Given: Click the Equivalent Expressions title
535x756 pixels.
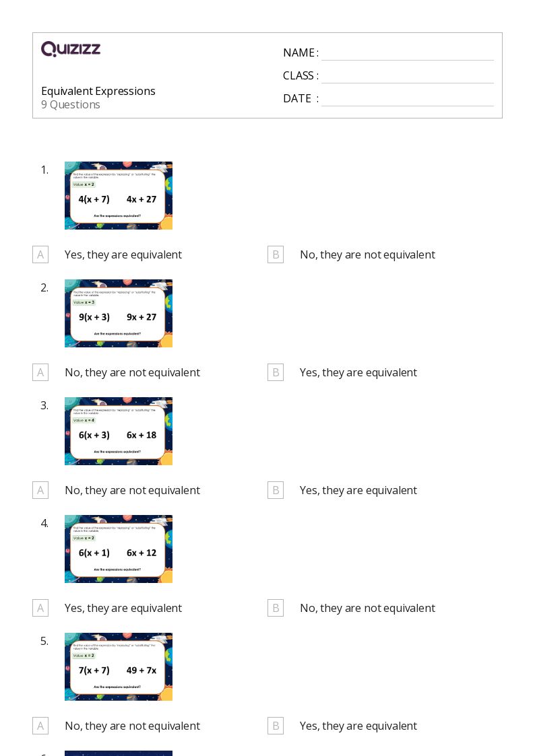Looking at the screenshot, I should pos(98,91).
